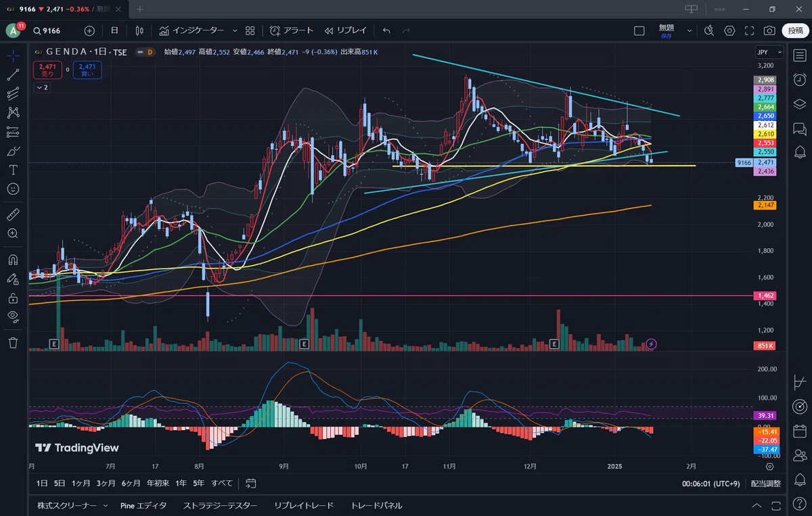Toggle lock all drawings padlock
812x516 pixels.
pos(13,297)
